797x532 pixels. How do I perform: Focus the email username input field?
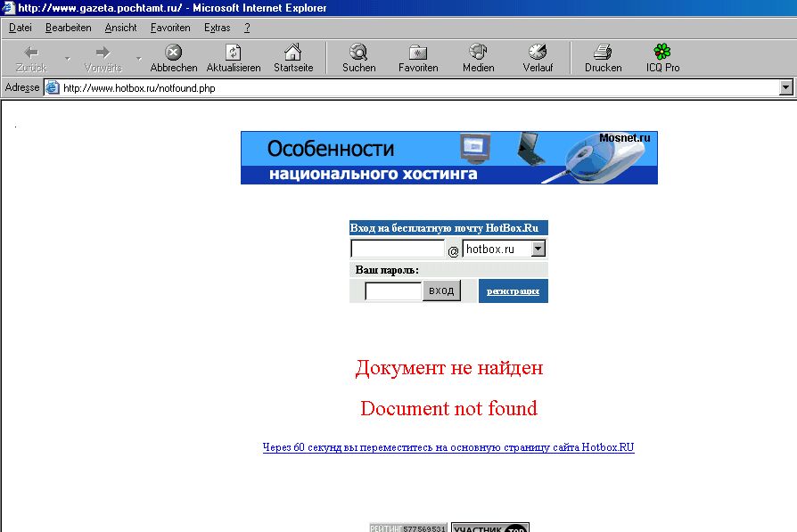(398, 249)
